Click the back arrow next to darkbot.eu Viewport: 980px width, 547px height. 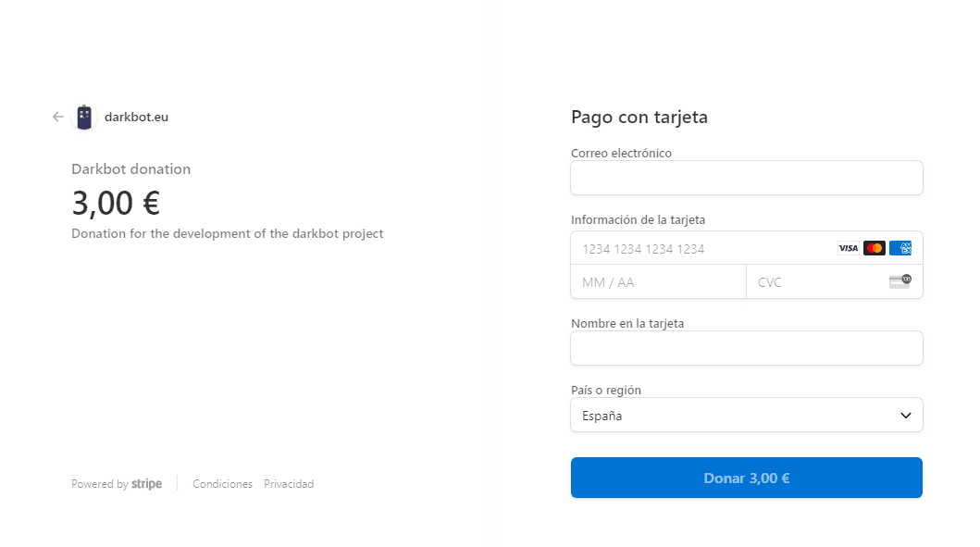[x=58, y=117]
